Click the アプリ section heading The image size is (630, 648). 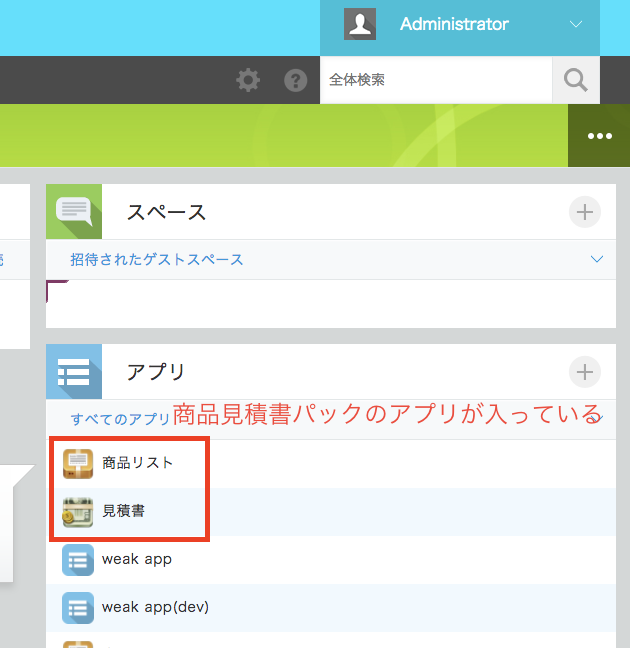tap(155, 372)
